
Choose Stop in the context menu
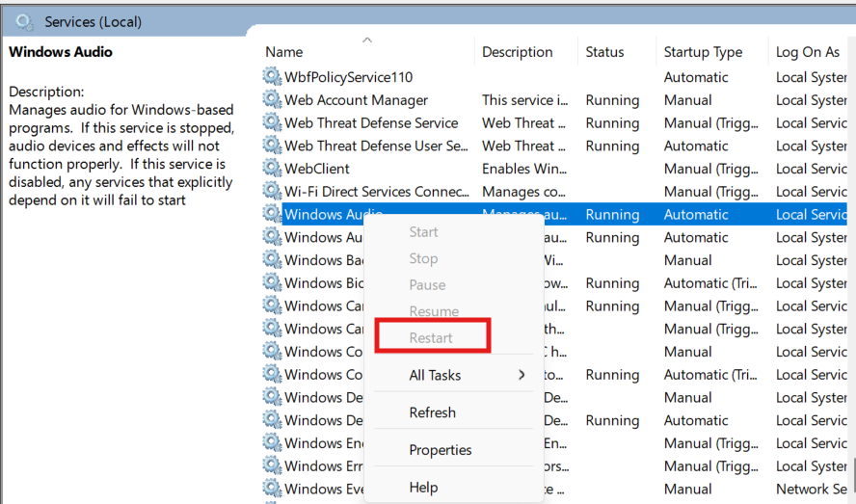pyautogui.click(x=423, y=258)
